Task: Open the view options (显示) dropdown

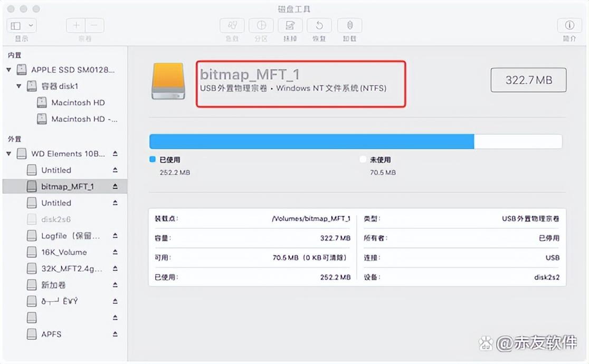Action: pos(21,25)
